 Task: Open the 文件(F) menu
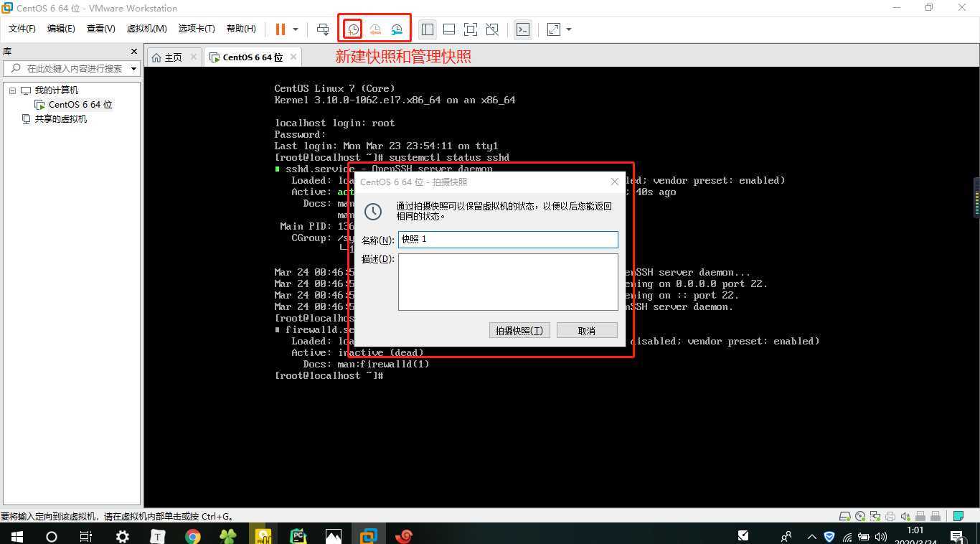22,29
